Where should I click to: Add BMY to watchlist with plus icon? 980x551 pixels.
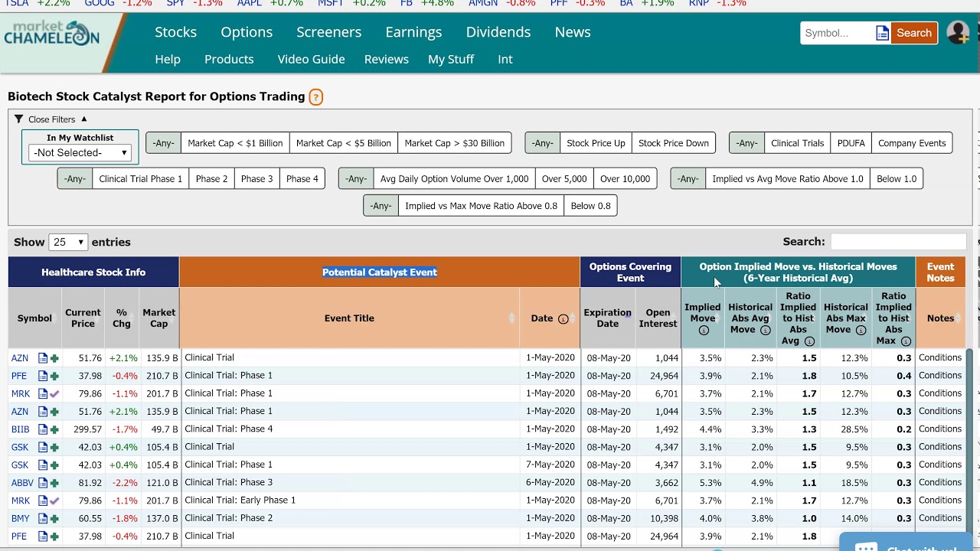54,519
